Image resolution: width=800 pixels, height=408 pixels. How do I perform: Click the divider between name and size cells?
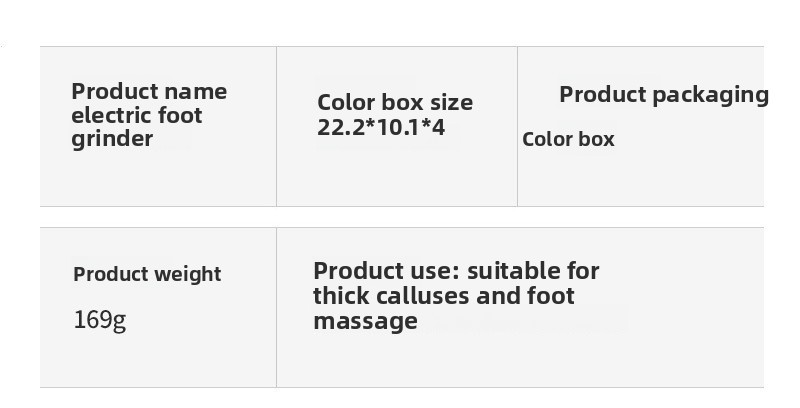click(276, 126)
